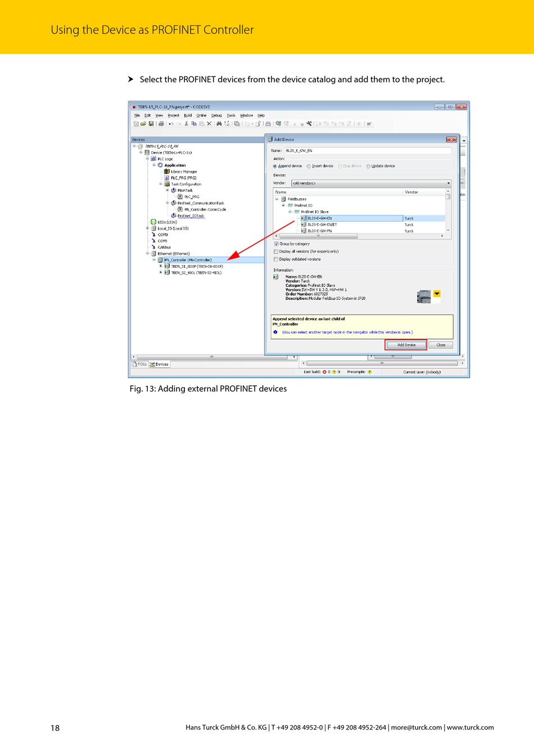Viewport: 534px width, 756px height.
Task: Click the product thumbnail in the Information box
Action: pyautogui.click(x=424, y=296)
